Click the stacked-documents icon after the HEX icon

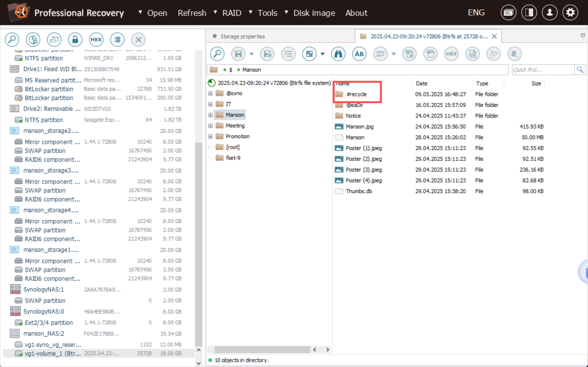tap(472, 54)
